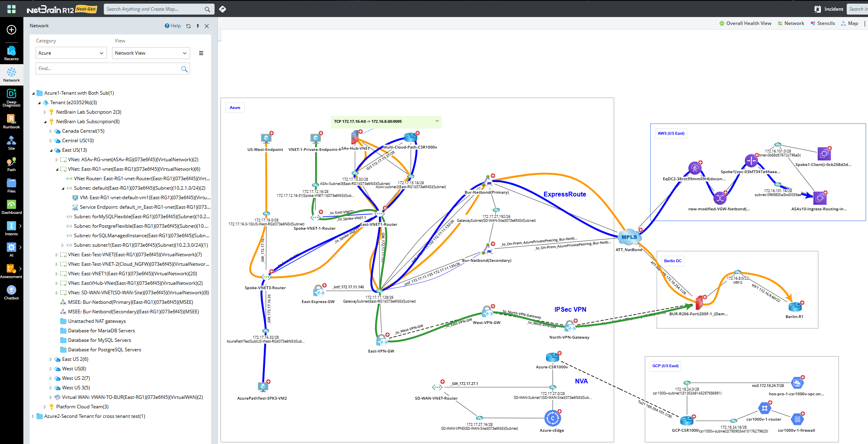Expand the Central US region
868x444 pixels.
[x=51, y=141]
